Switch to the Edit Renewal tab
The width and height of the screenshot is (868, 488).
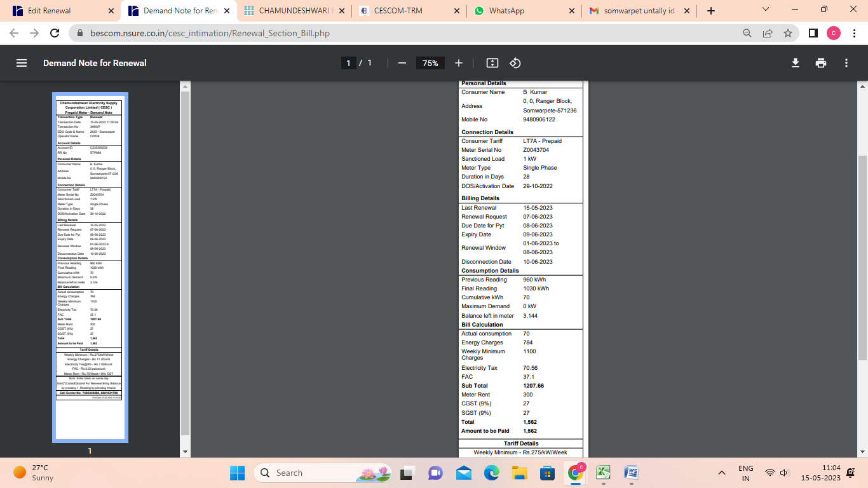click(x=60, y=11)
